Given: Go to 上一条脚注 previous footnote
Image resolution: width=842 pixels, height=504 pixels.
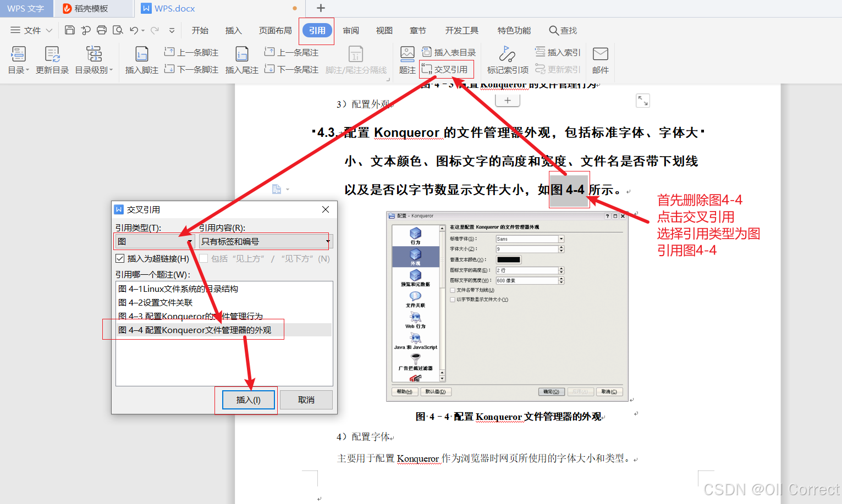Looking at the screenshot, I should point(191,52).
